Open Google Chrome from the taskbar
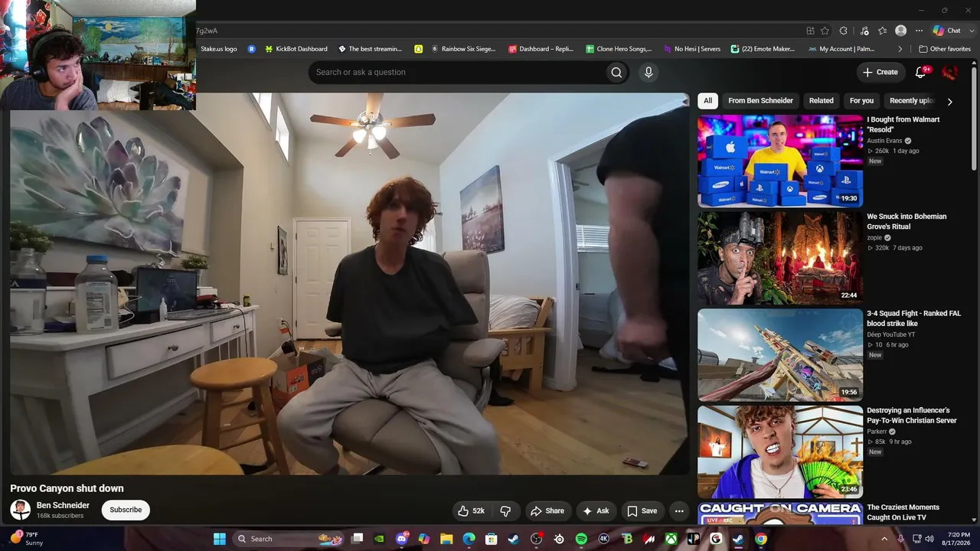 760,539
